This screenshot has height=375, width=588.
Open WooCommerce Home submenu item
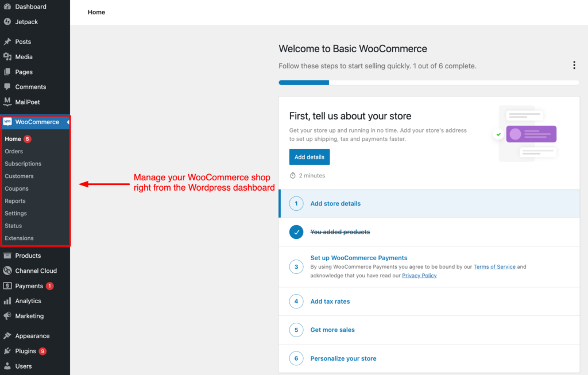[x=13, y=139]
